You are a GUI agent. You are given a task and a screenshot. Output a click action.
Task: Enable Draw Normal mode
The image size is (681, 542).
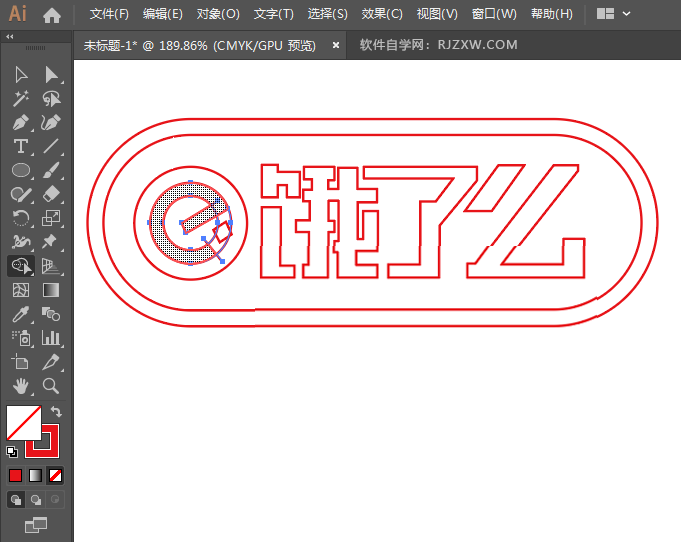[x=16, y=500]
